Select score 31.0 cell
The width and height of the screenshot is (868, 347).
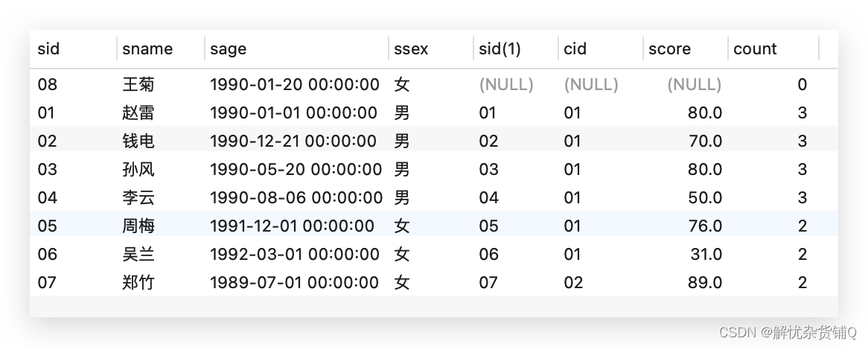(706, 254)
